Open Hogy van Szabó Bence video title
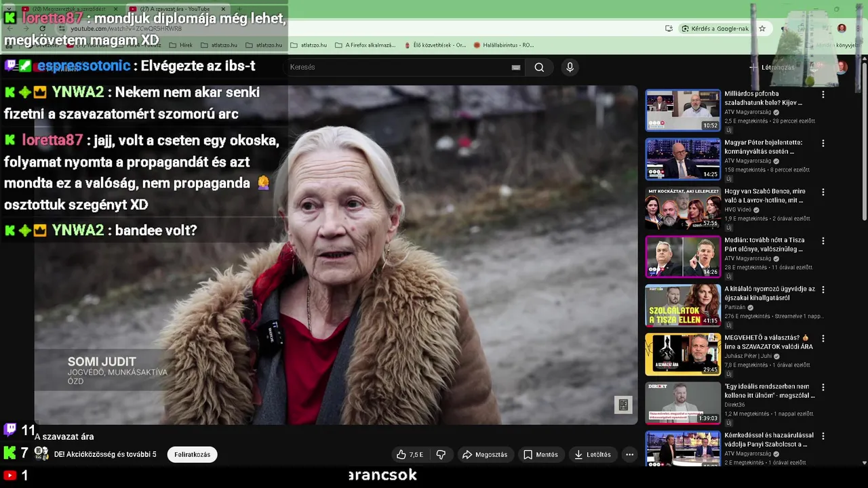Image resolution: width=868 pixels, height=488 pixels. coord(765,196)
